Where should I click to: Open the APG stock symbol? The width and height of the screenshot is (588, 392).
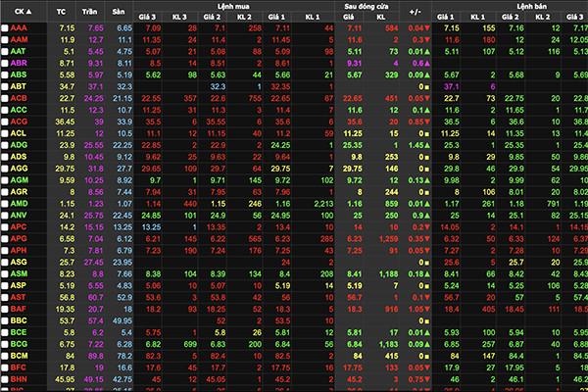(19, 239)
